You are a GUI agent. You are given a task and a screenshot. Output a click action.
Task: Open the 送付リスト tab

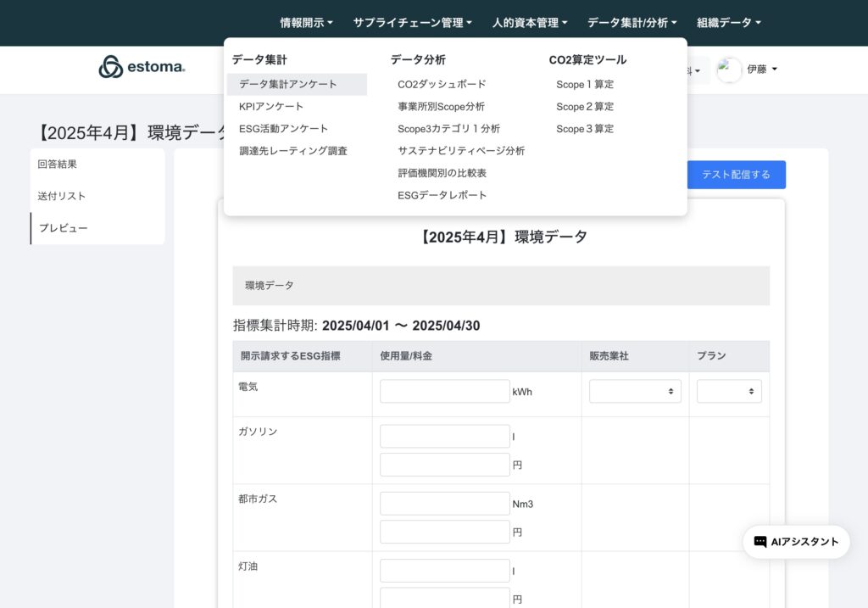pyautogui.click(x=62, y=196)
